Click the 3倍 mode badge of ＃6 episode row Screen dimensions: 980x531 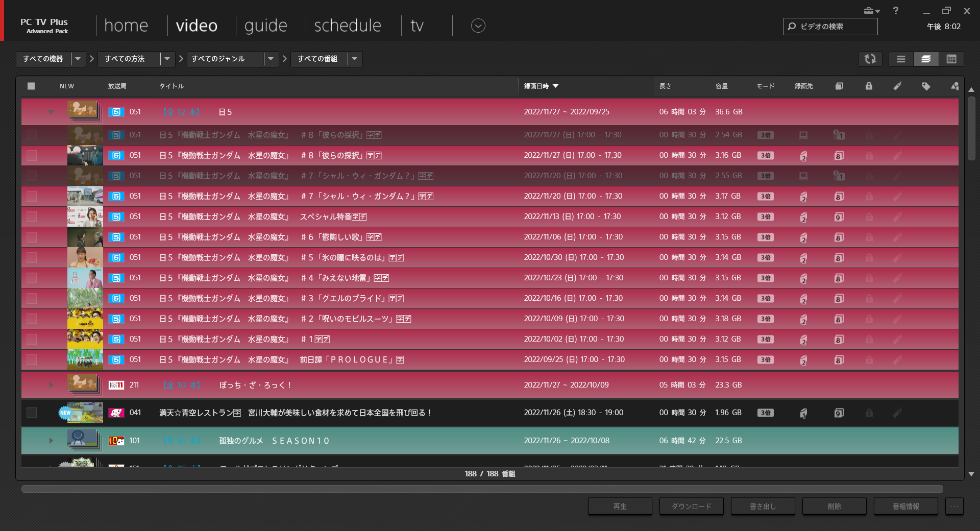click(x=765, y=237)
